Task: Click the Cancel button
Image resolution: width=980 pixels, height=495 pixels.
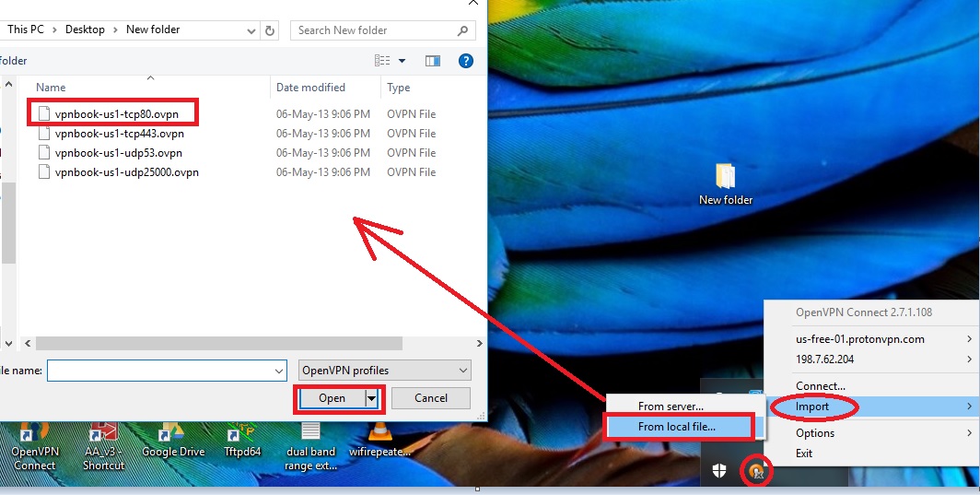Action: tap(431, 398)
